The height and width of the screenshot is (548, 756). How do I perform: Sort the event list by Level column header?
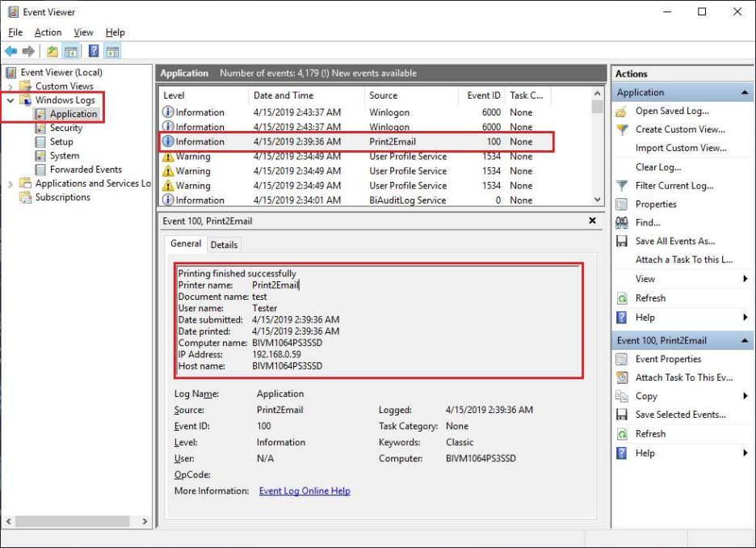203,95
